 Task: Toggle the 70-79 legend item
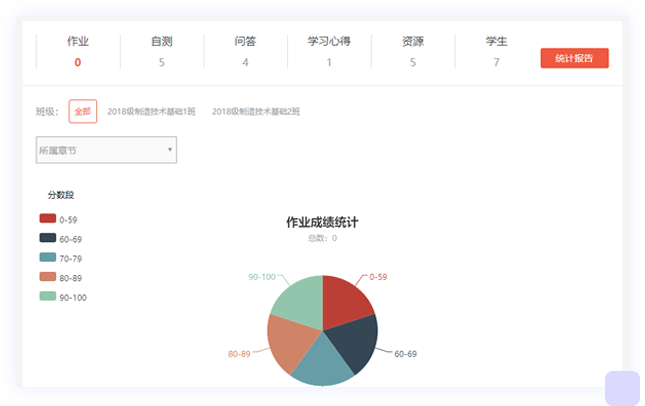click(x=60, y=258)
